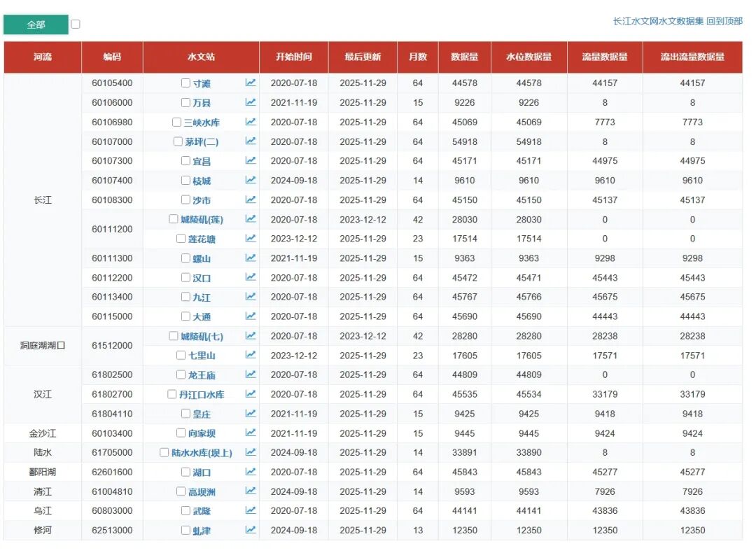Open the chart icon for 茅坪(二)
Viewport: 756px width, 553px height.
coord(250,141)
